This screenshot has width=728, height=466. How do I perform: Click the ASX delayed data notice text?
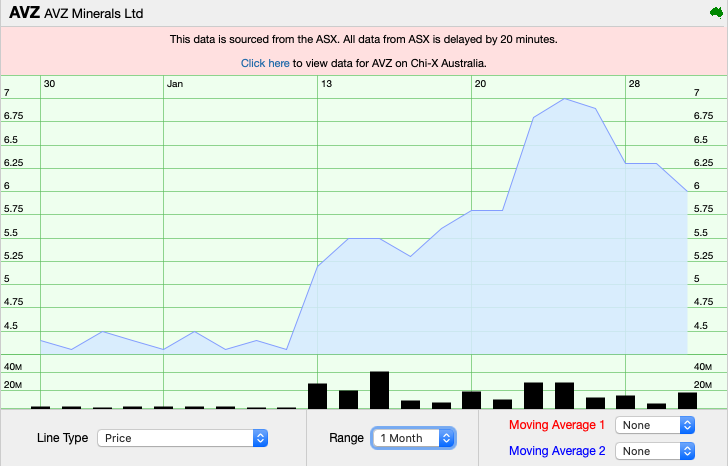(364, 39)
